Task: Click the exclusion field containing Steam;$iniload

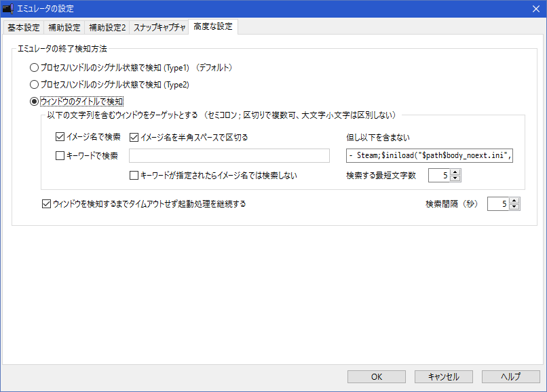Action: coord(430,155)
